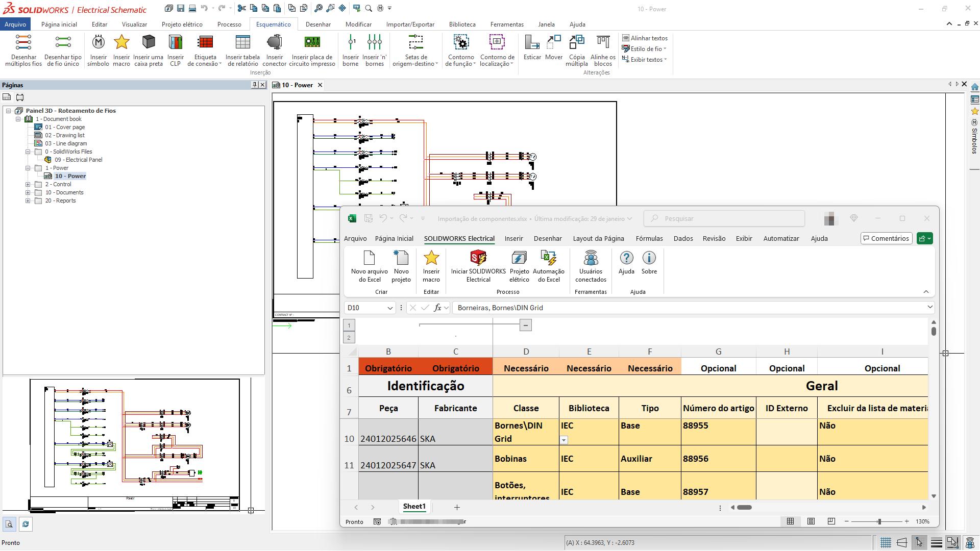Collapse the Excel ribbon chevron
Screen dimensions: 980x551
[x=926, y=292]
